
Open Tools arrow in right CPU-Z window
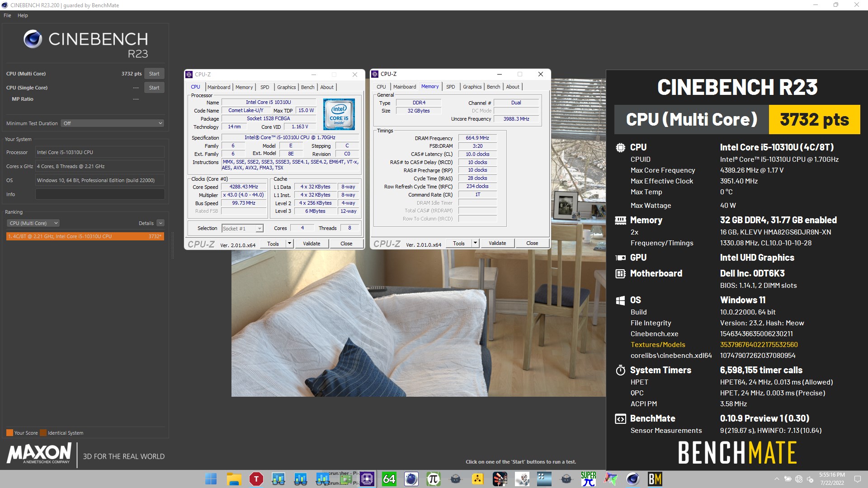coord(476,243)
